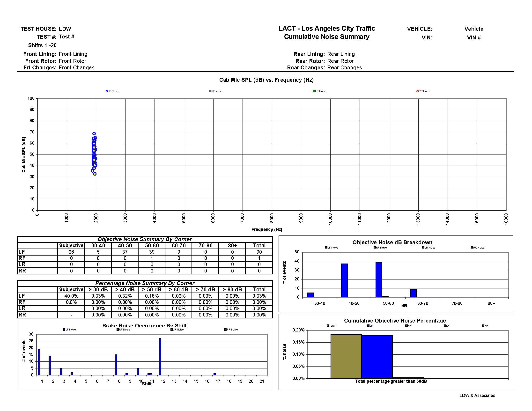Select the LF 50-60 cell showing 39
532x411 pixels.
tap(152, 252)
